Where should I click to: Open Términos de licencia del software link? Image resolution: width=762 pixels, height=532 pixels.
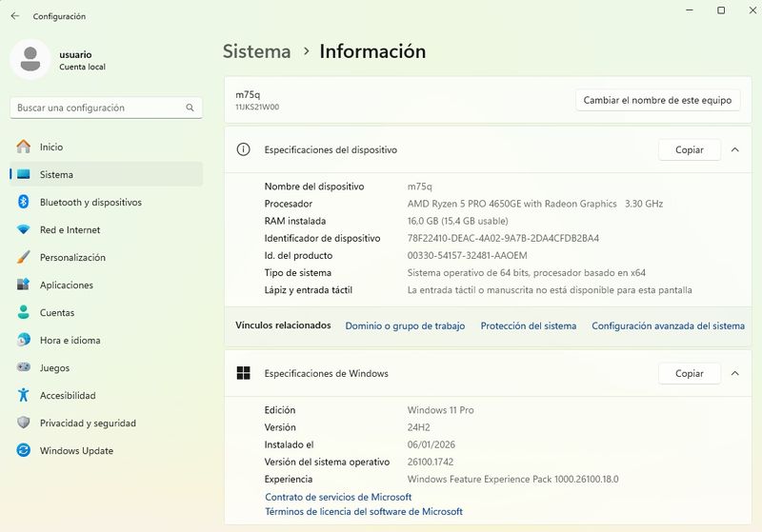click(364, 511)
